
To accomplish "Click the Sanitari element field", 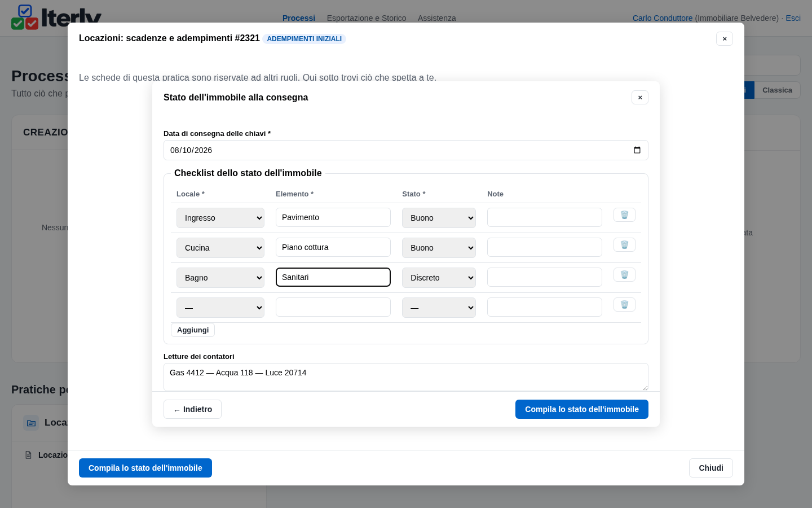I will 333,277.
